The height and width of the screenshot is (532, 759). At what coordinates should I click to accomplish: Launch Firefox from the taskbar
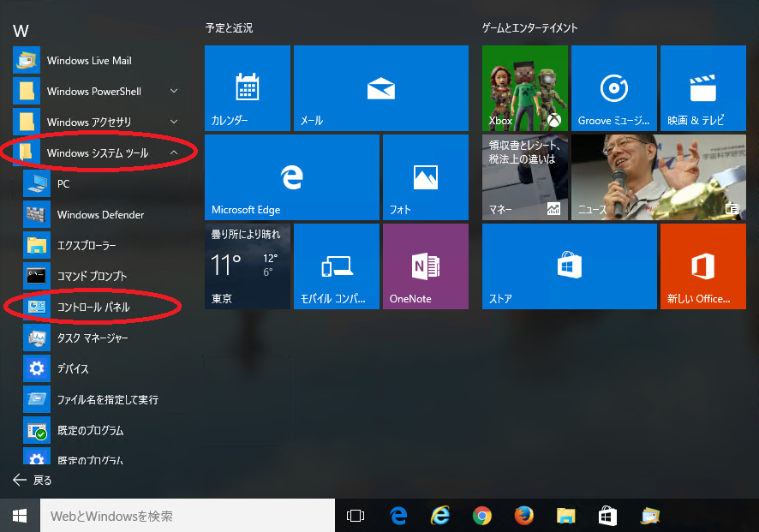point(523,516)
